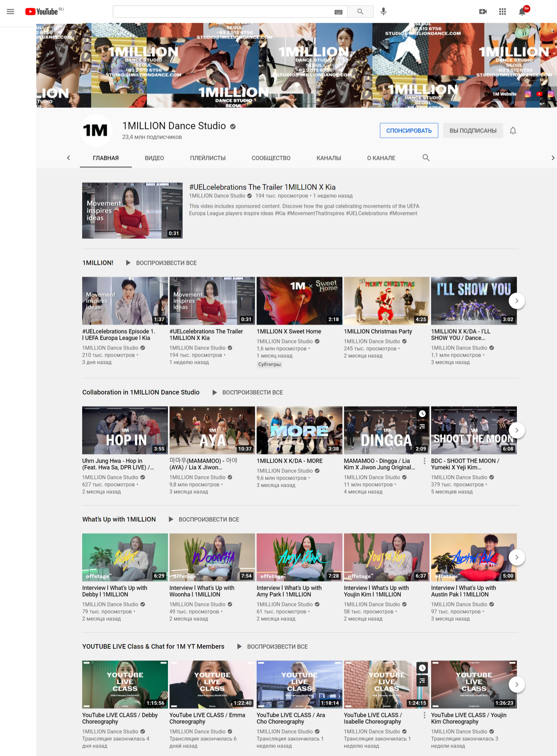Viewport: 557px width, 756px height.
Task: Show next videos in Collaboration row
Action: pos(517,430)
